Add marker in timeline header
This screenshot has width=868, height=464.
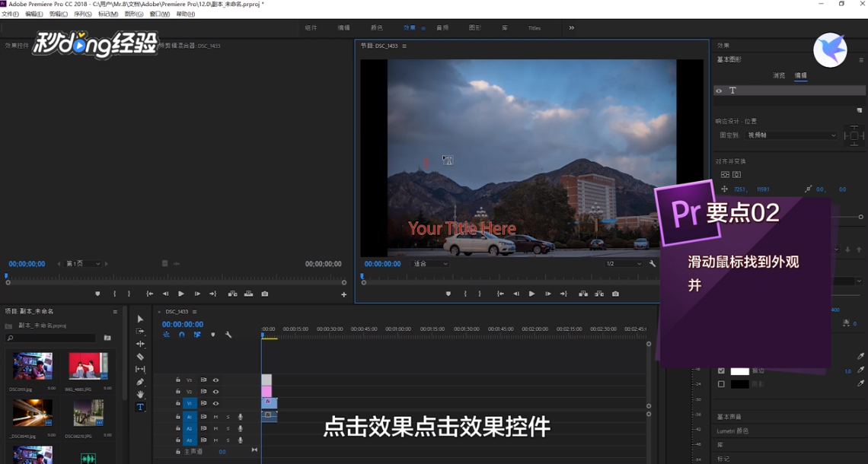click(x=212, y=335)
